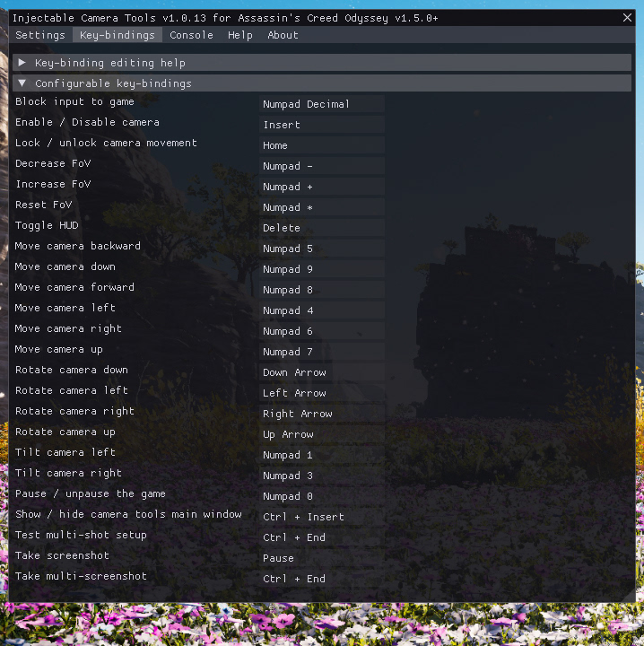644x646 pixels.
Task: Edit the Home binding for Lock / unlock camera movement
Action: coord(322,145)
